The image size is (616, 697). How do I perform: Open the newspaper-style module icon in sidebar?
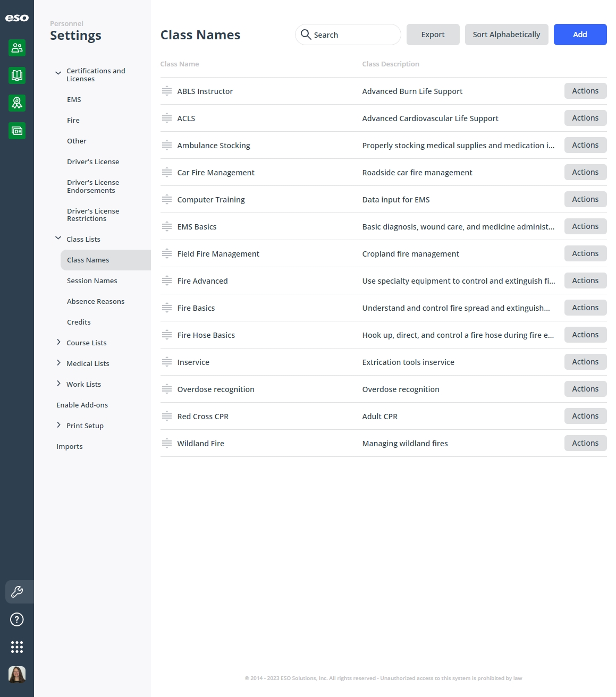pyautogui.click(x=17, y=131)
